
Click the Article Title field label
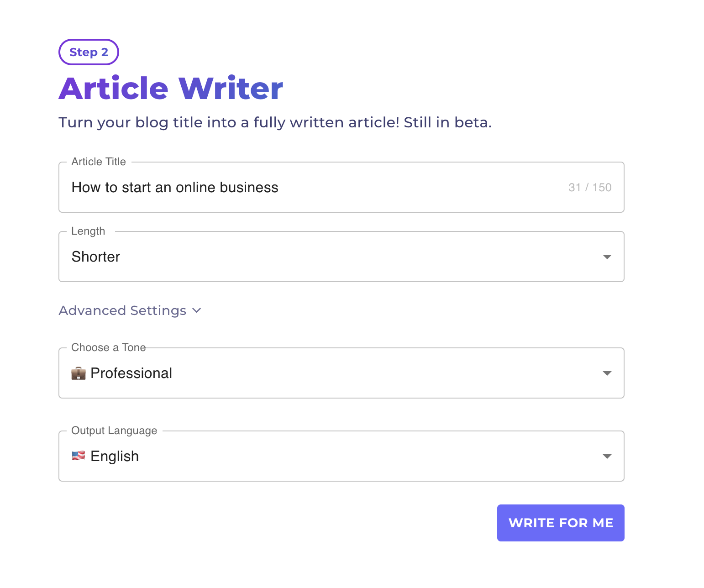click(x=99, y=162)
